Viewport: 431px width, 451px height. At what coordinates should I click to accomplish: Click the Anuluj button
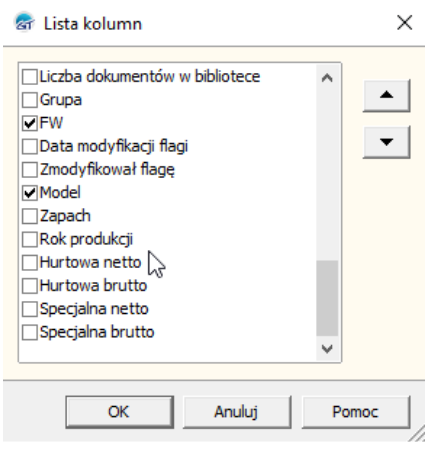[x=237, y=412]
